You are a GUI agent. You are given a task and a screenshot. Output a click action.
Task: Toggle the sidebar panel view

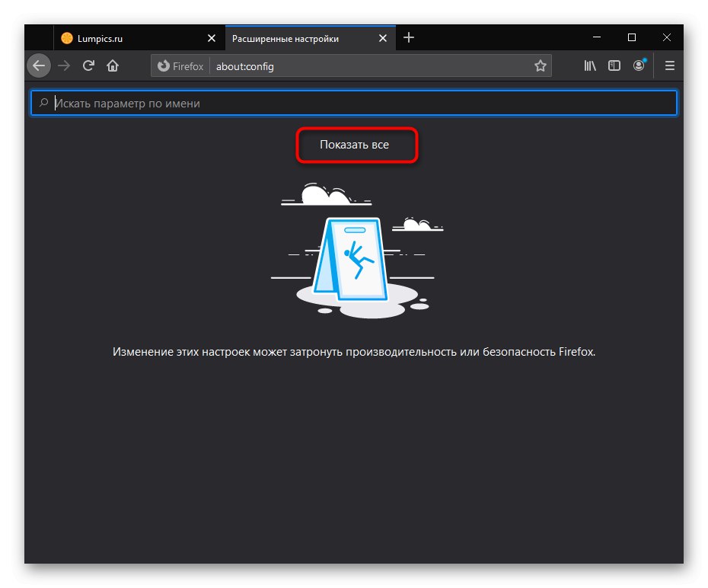click(614, 66)
